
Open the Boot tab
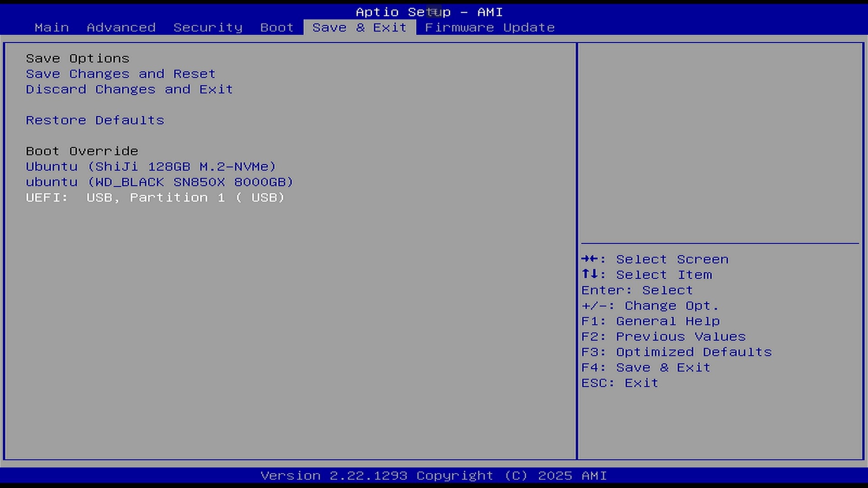(x=277, y=28)
